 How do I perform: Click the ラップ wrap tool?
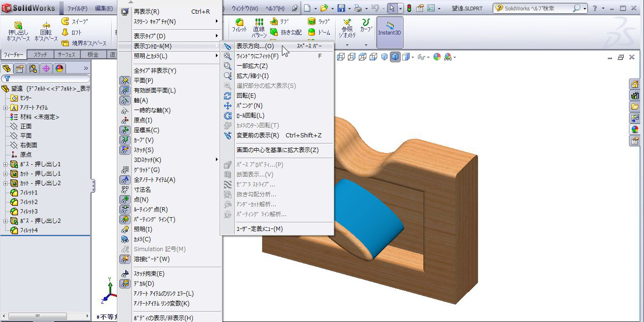(319, 22)
